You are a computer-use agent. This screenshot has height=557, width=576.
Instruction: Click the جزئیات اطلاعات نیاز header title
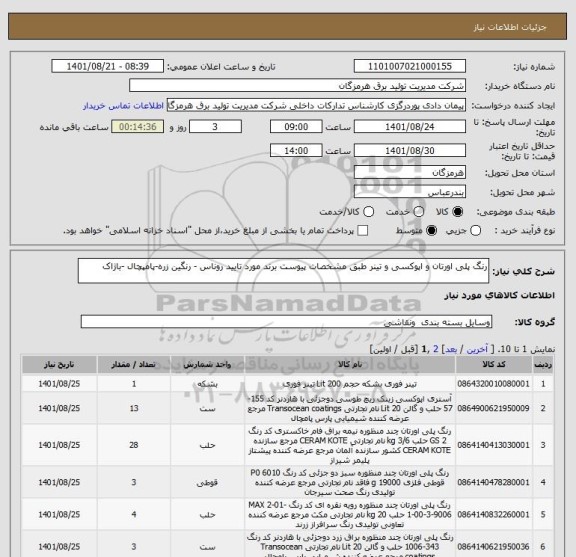[510, 27]
